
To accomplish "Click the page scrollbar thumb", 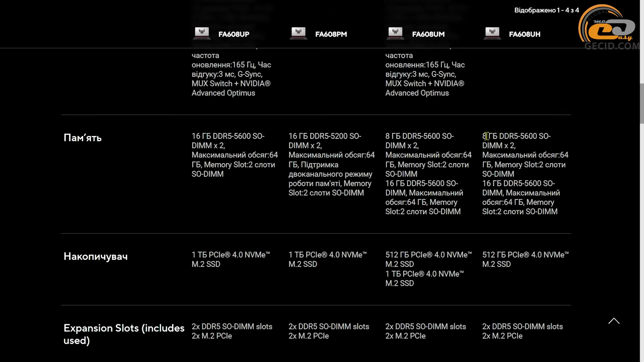I will [642, 103].
